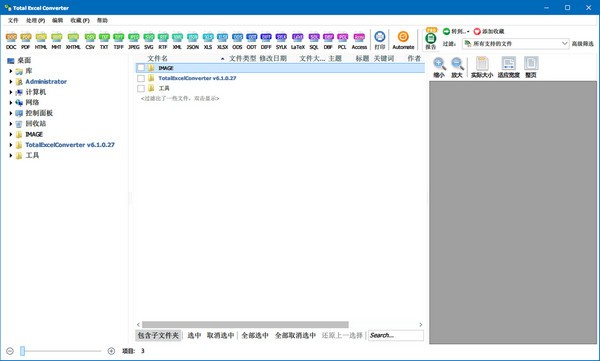600x361 pixels.
Task: Open the 帮助 menu
Action: [x=102, y=20]
